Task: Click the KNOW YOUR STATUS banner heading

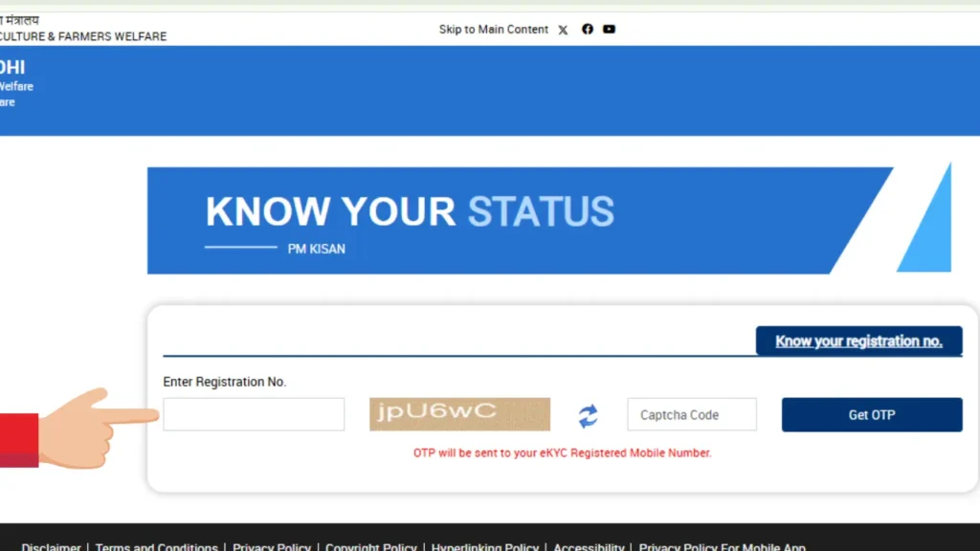Action: pos(410,211)
